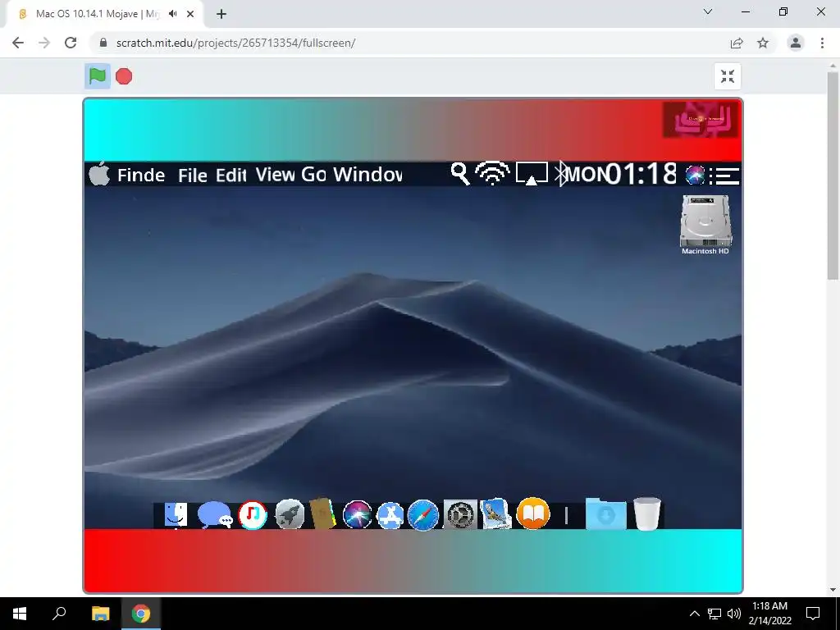Click the browser address bar URL

tap(235, 43)
